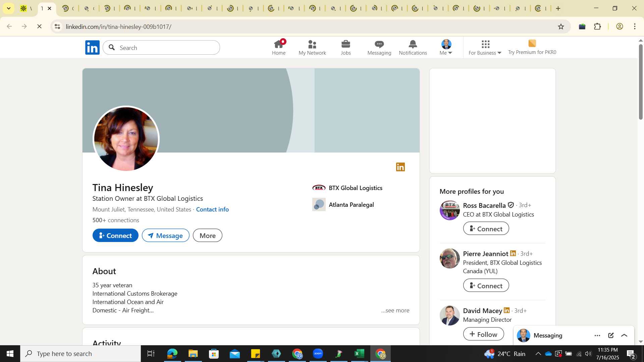Open the More actions button on the profile

[x=207, y=235]
